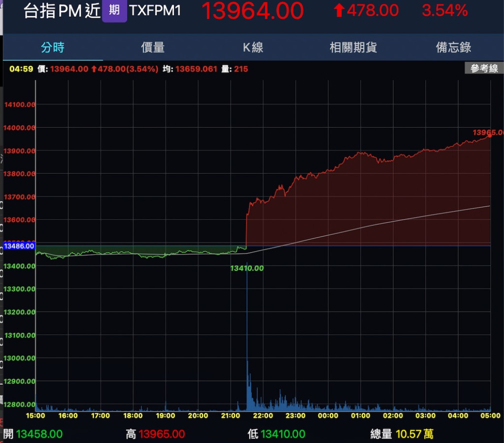Open the 價量 tab

click(153, 48)
